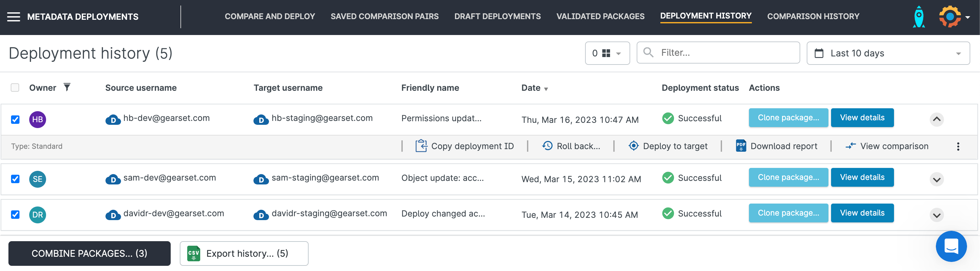The height and width of the screenshot is (271, 980).
Task: Open the hamburger navigation menu
Action: coord(14,17)
